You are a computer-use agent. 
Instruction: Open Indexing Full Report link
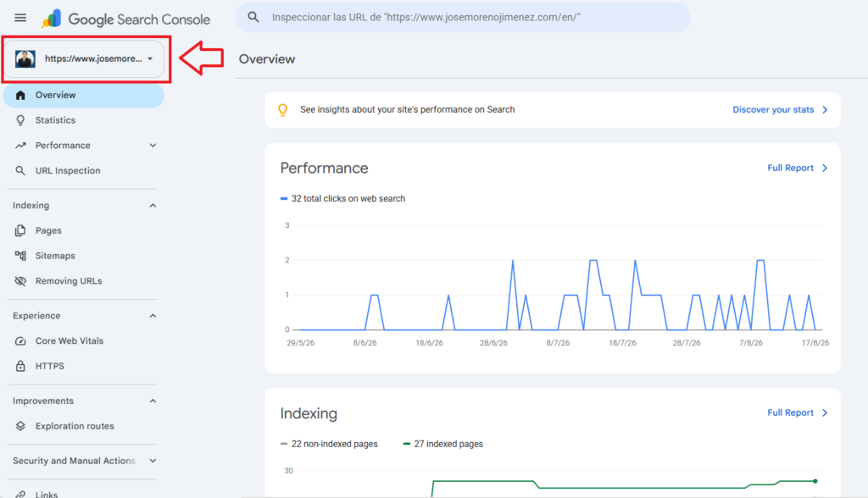(x=791, y=412)
